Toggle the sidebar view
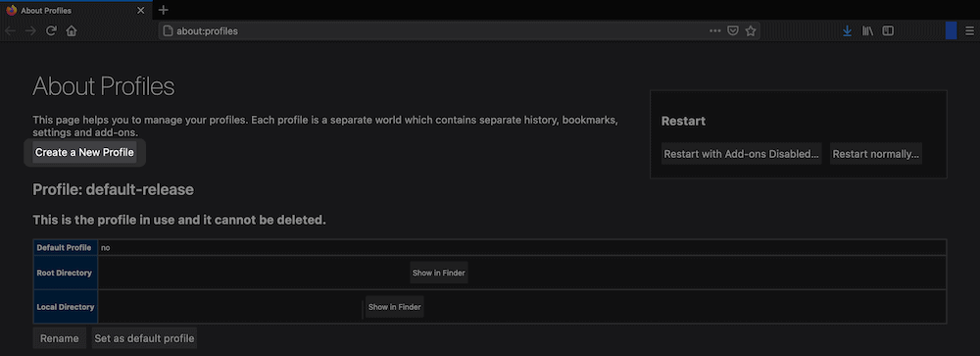Viewport: 980px width, 356px height. click(888, 30)
